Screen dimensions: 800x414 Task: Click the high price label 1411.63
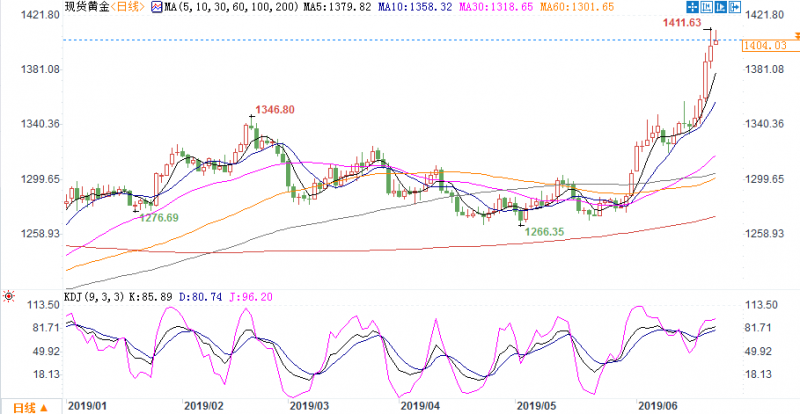pos(683,22)
